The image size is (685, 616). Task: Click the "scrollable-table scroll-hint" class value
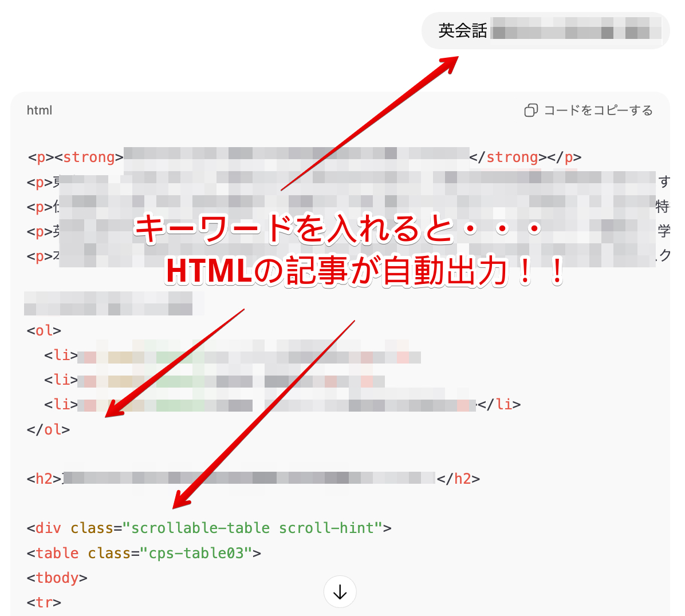252,528
